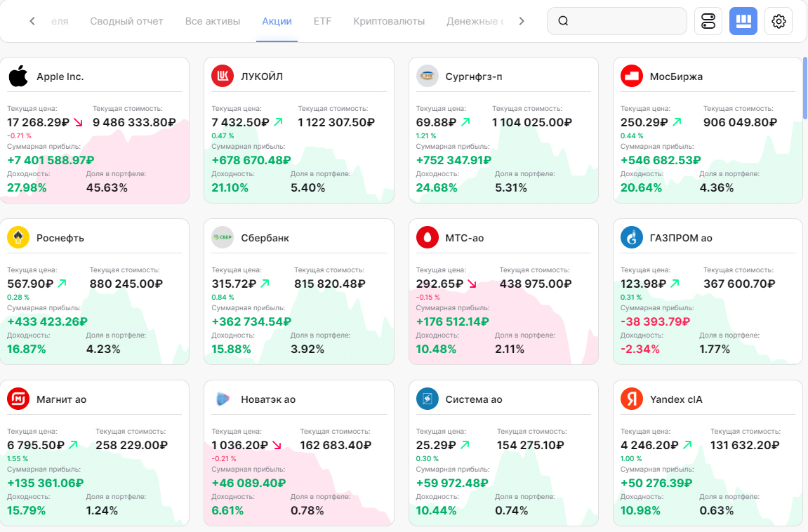Open the Сбербанк card title
Viewport: 808px width, 532px height.
265,238
